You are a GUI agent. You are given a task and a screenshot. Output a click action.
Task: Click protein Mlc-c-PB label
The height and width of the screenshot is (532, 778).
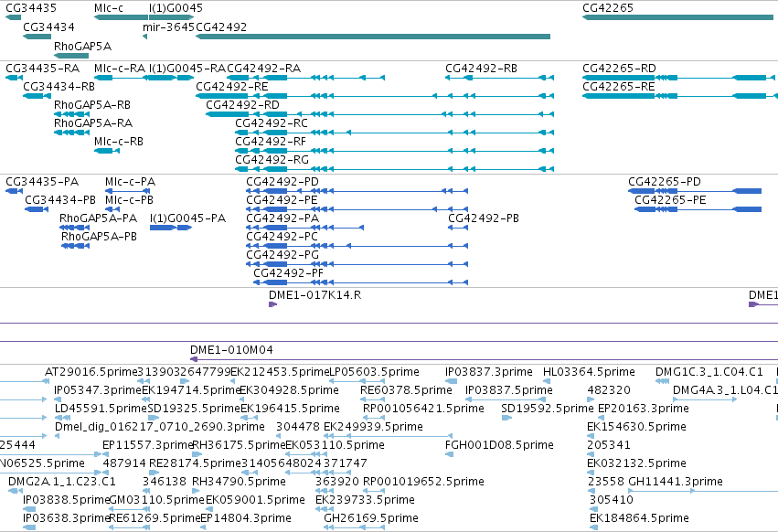tap(129, 200)
